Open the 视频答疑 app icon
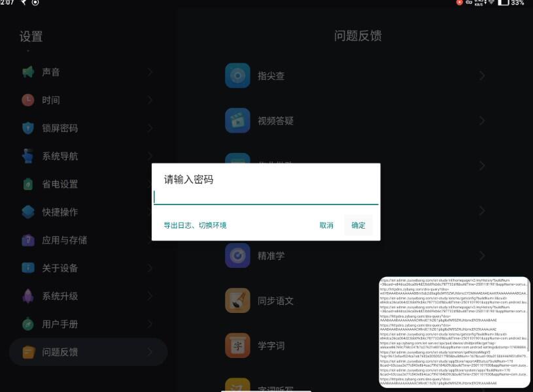 pyautogui.click(x=237, y=121)
